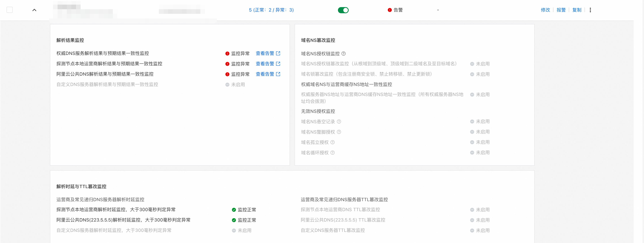
Task: Click external link icon for 权威DNS alert
Action: pos(278,54)
